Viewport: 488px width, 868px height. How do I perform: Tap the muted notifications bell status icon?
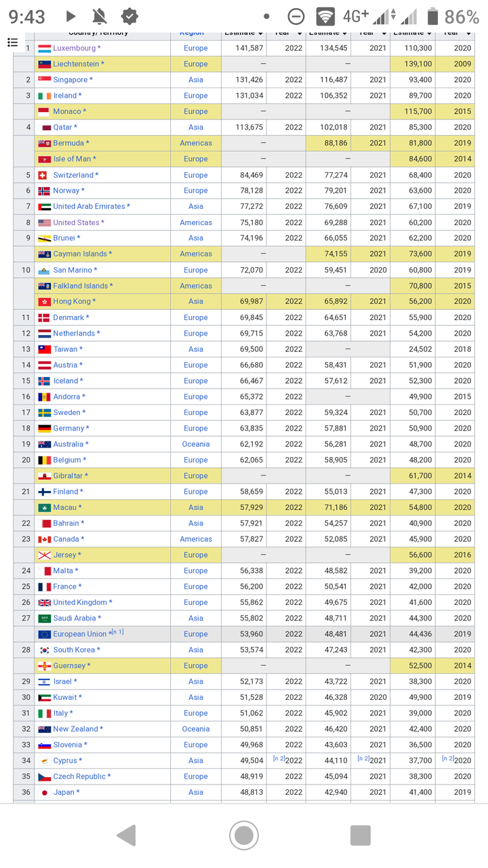click(x=100, y=16)
